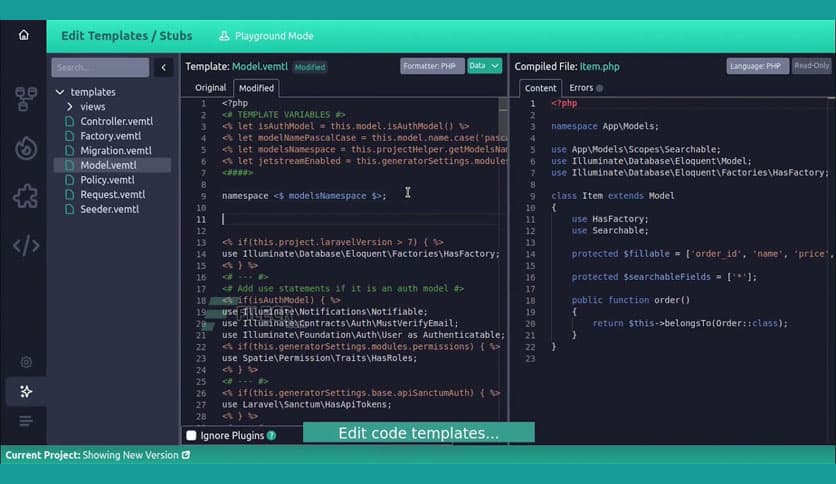Screen dimensions: 836x484
Task: Open external link icon beside current project
Action: (x=186, y=455)
